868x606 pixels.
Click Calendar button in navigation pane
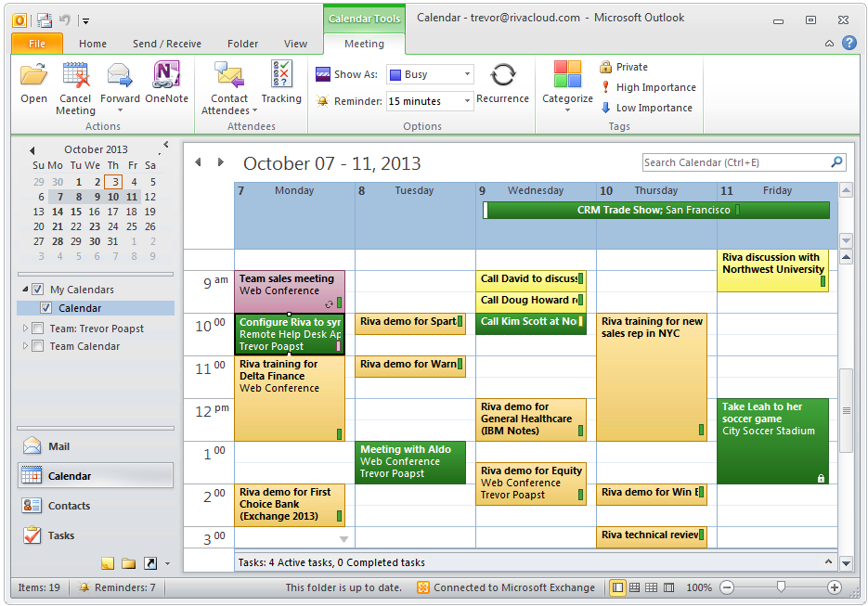[96, 475]
